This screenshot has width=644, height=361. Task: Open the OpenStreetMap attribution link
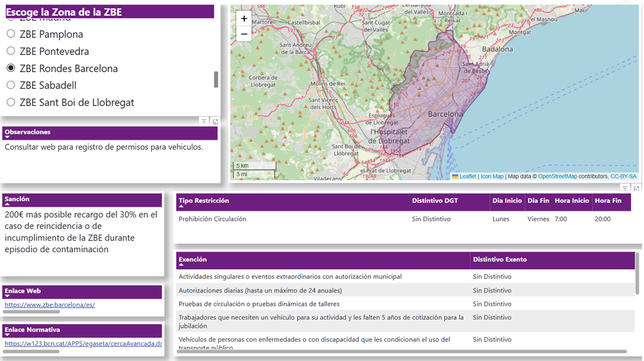(557, 176)
